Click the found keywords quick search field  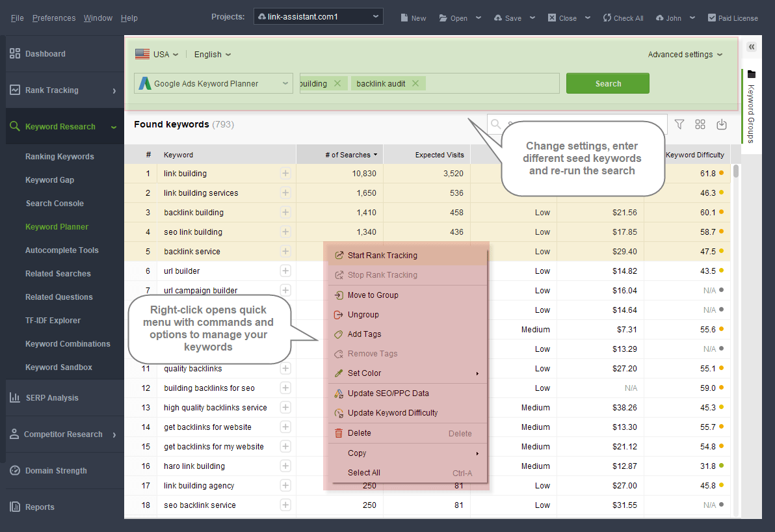577,124
